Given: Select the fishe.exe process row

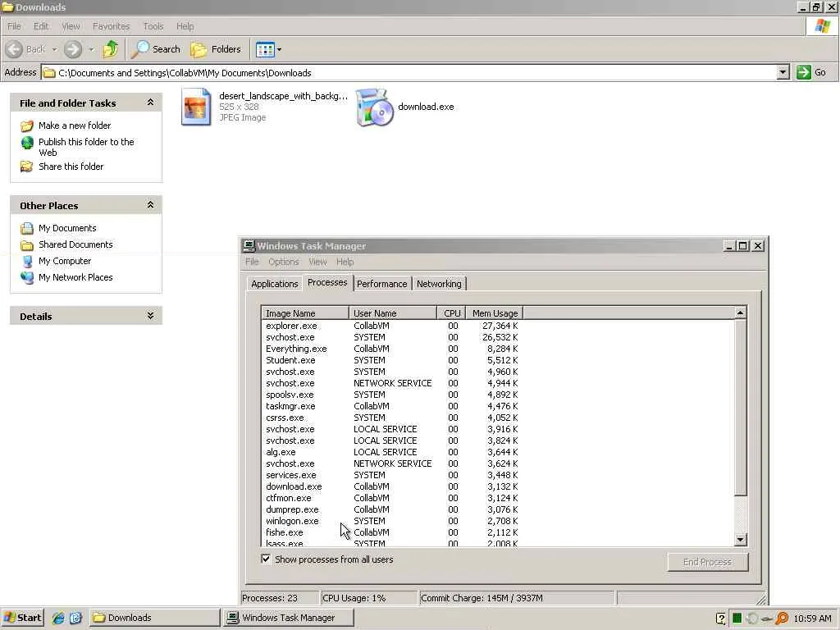Looking at the screenshot, I should 498,532.
